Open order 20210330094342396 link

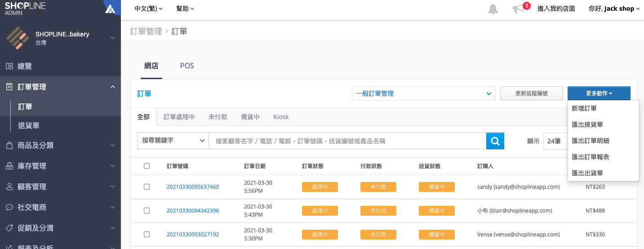[193, 210]
